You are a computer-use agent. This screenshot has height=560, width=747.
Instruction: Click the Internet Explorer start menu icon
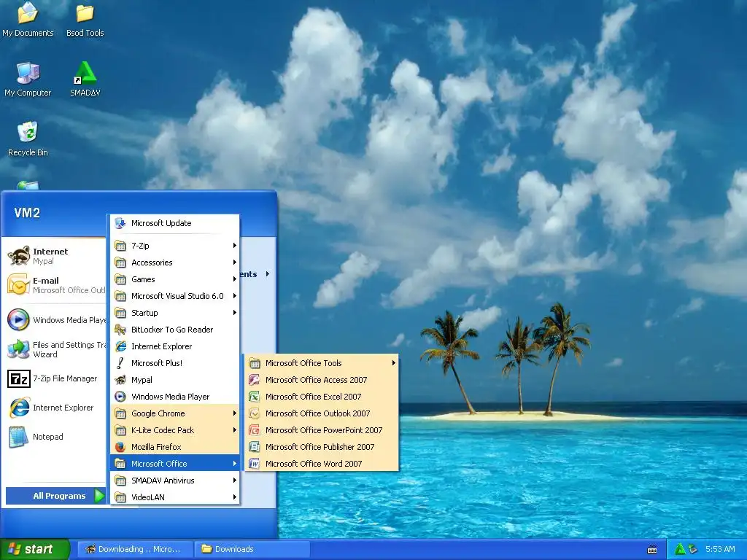click(x=18, y=408)
